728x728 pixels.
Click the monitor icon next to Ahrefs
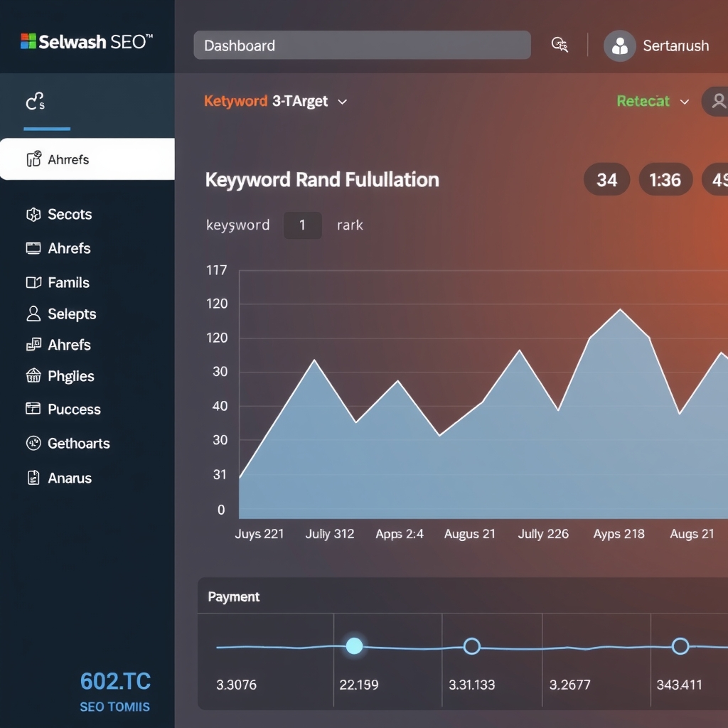33,248
